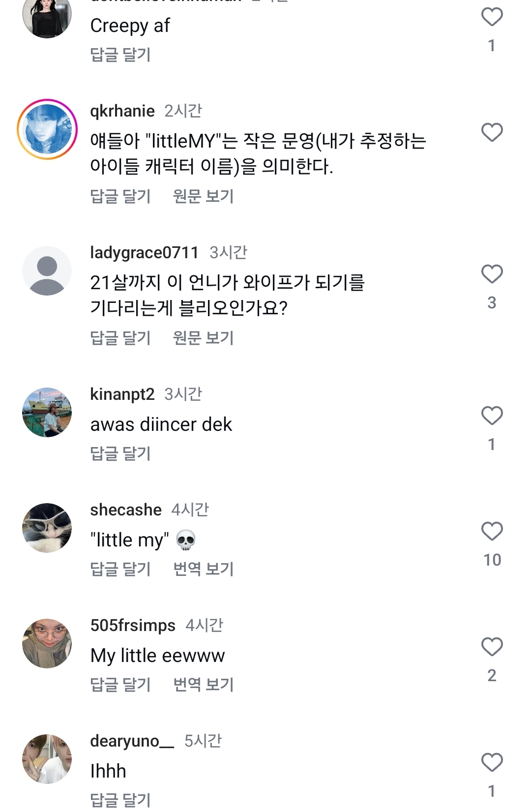This screenshot has width=531, height=812.
Task: Show original text of qkrhanie's comment
Action: click(x=203, y=196)
